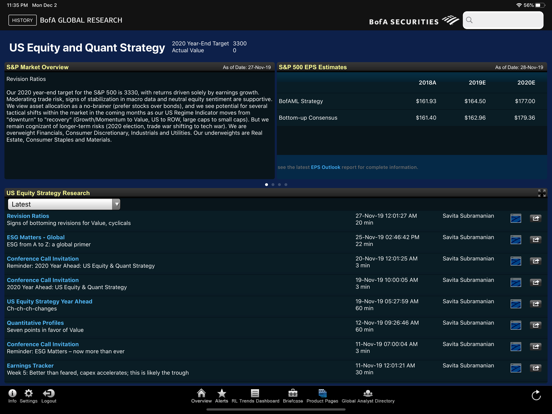Open report icon for Earnings Tracker

pos(516,369)
